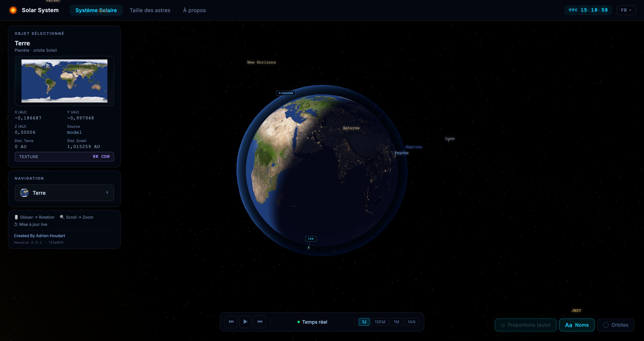This screenshot has height=341, width=644.
Task: Switch to Taille des astres tab
Action: pos(150,10)
